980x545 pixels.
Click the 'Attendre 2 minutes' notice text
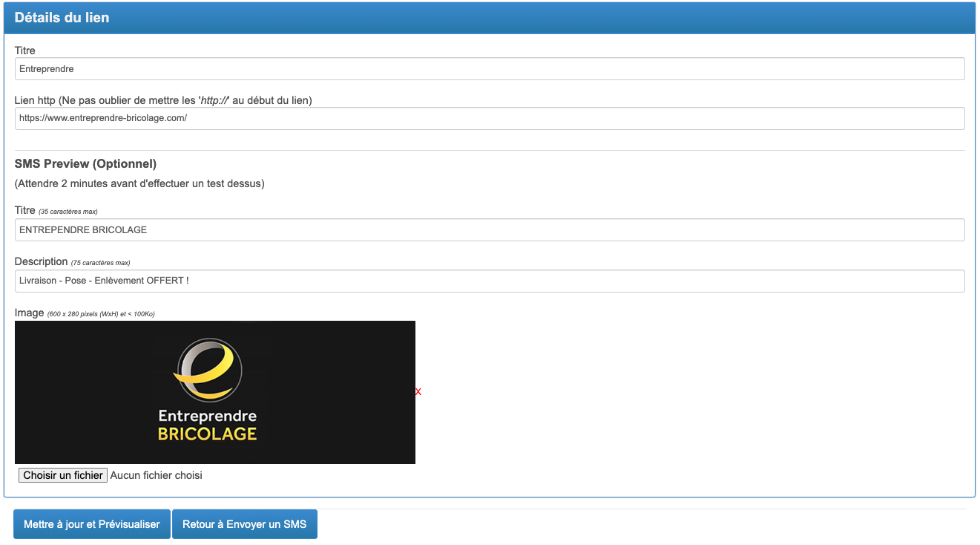(x=139, y=183)
